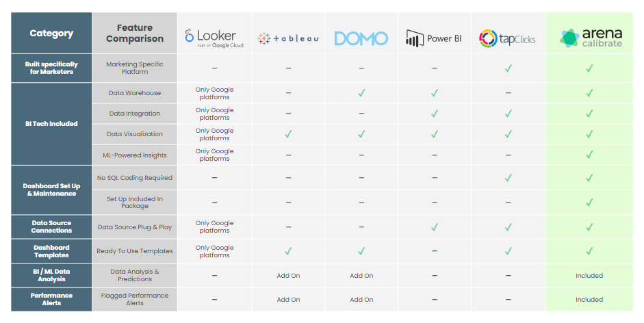Select the Category header cell

click(x=51, y=33)
